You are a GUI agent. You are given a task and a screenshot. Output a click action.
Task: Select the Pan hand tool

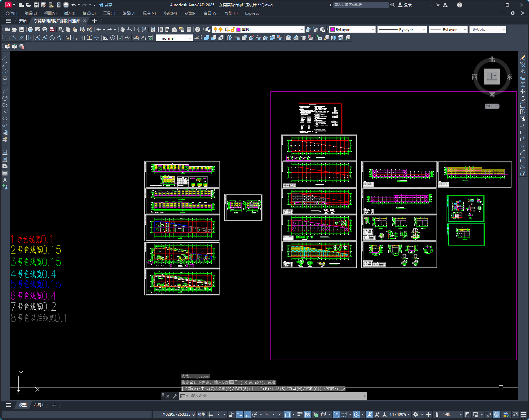(123, 29)
